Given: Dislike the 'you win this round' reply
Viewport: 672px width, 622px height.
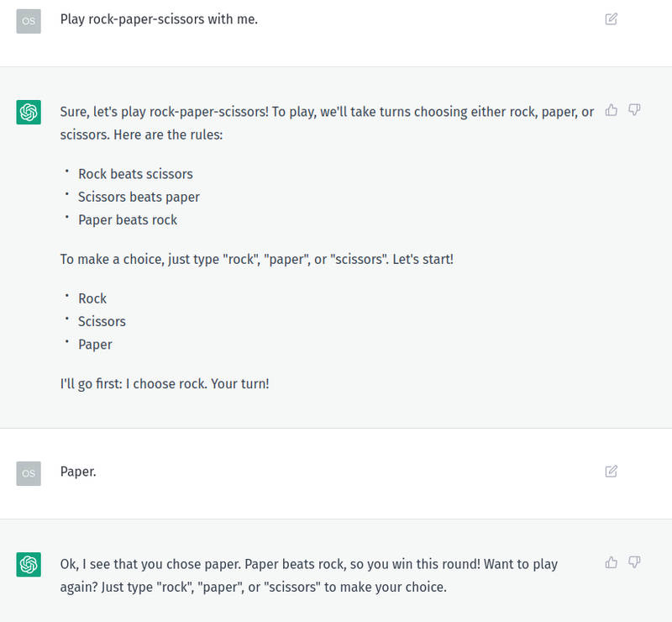Looking at the screenshot, I should [x=634, y=562].
